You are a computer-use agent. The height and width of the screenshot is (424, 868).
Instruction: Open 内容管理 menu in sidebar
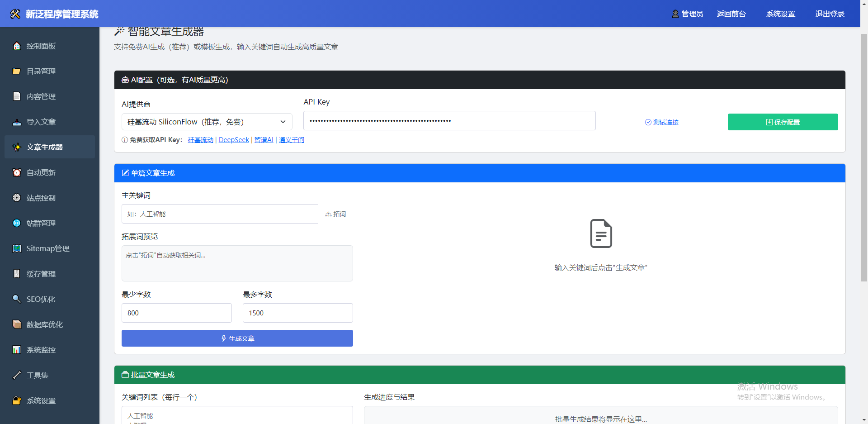point(41,97)
